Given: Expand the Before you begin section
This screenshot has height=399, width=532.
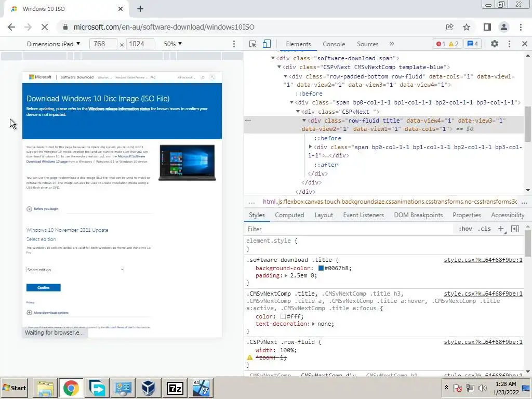Looking at the screenshot, I should (43, 209).
